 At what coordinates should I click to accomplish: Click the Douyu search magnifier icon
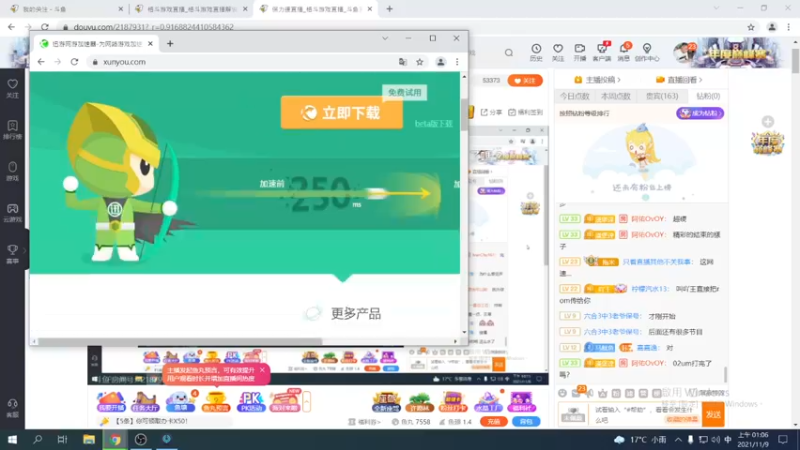pos(509,53)
